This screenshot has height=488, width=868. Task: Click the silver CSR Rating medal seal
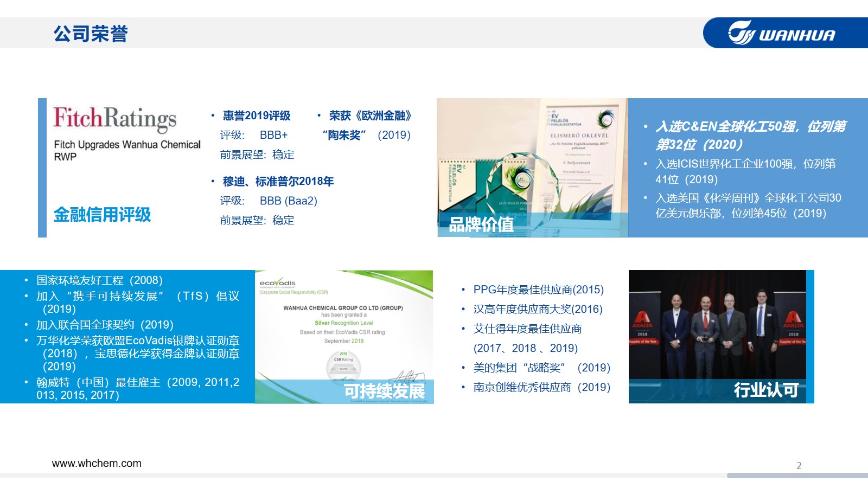tap(343, 364)
